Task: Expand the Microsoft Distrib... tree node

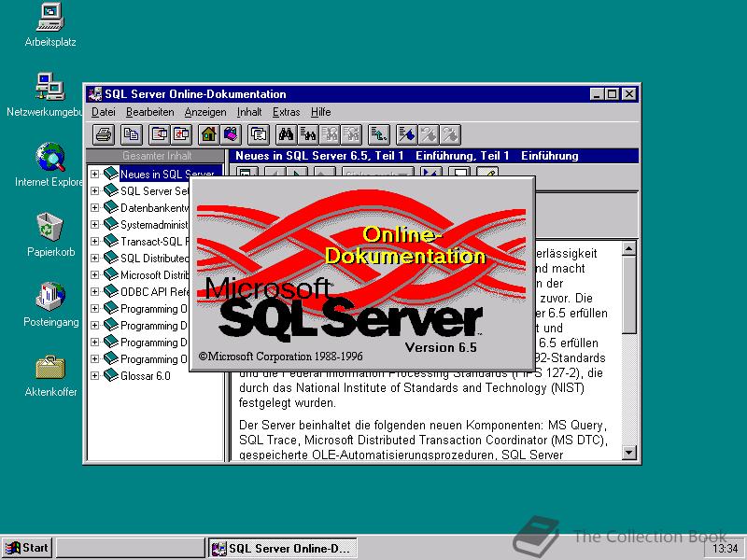Action: pyautogui.click(x=95, y=274)
